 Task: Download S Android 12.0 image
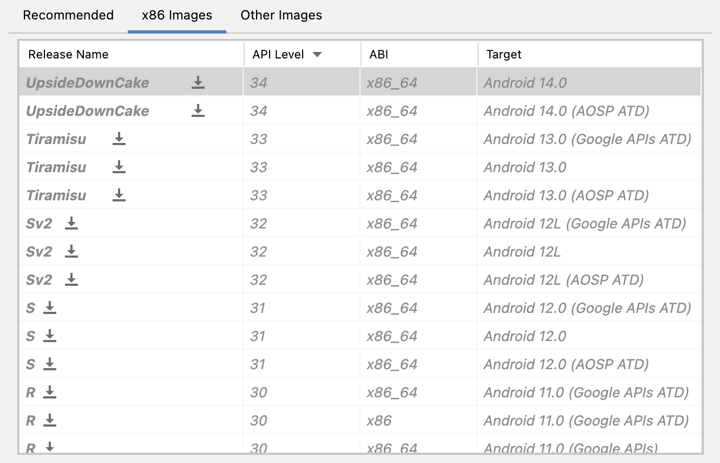click(x=50, y=336)
